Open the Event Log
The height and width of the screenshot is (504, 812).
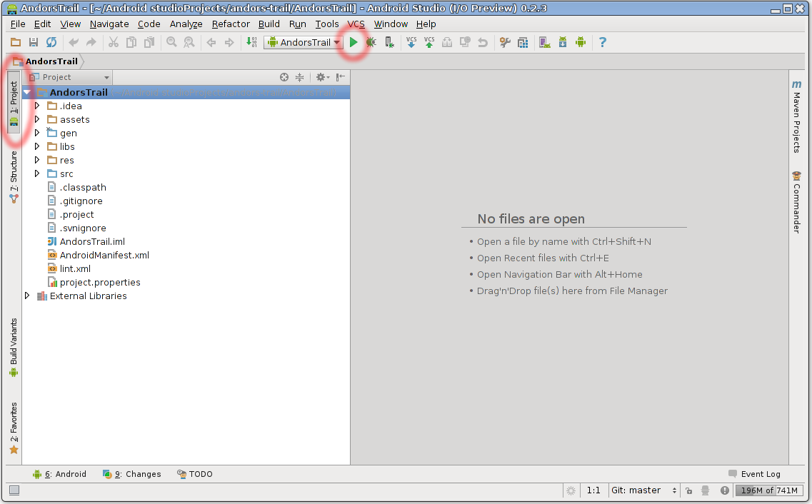pyautogui.click(x=755, y=474)
